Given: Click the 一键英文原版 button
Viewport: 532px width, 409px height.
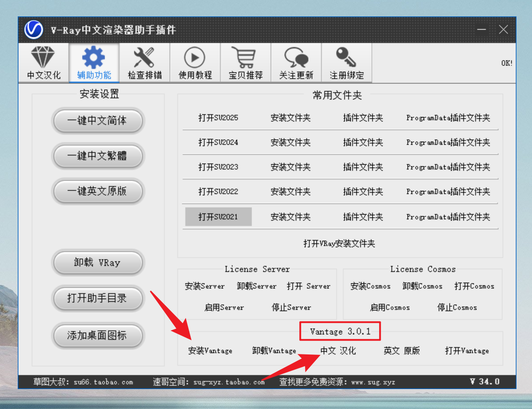Looking at the screenshot, I should pyautogui.click(x=98, y=192).
